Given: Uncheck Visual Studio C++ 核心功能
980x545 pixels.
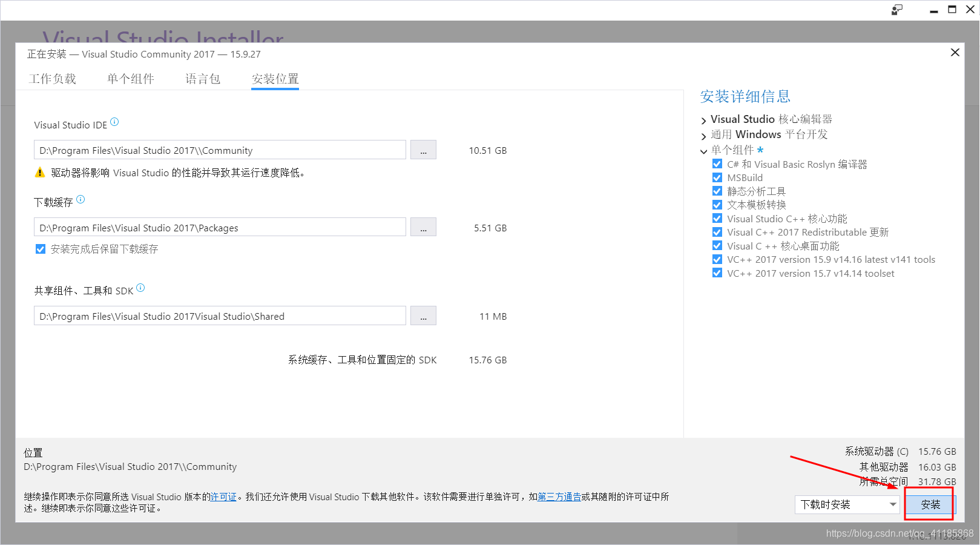Looking at the screenshot, I should [717, 219].
